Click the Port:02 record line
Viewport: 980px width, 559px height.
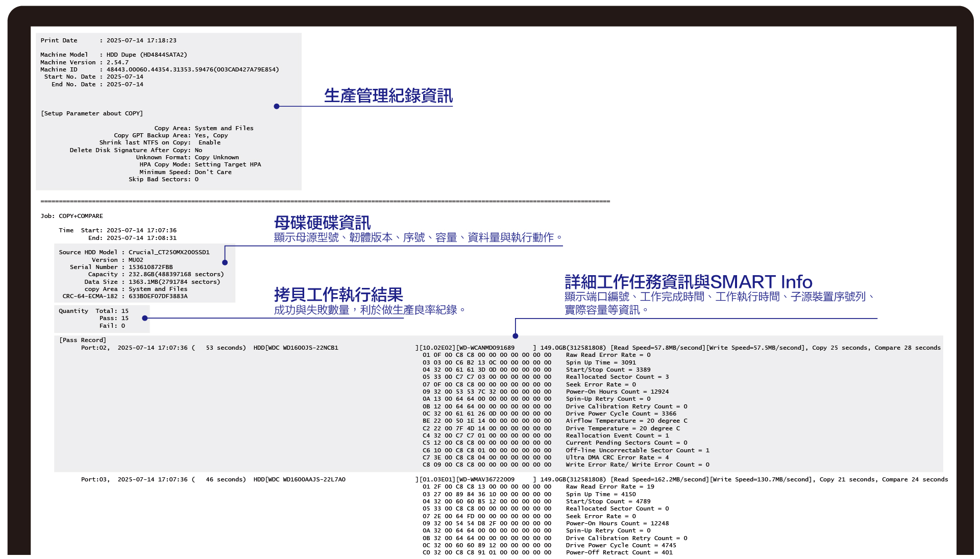(x=209, y=348)
